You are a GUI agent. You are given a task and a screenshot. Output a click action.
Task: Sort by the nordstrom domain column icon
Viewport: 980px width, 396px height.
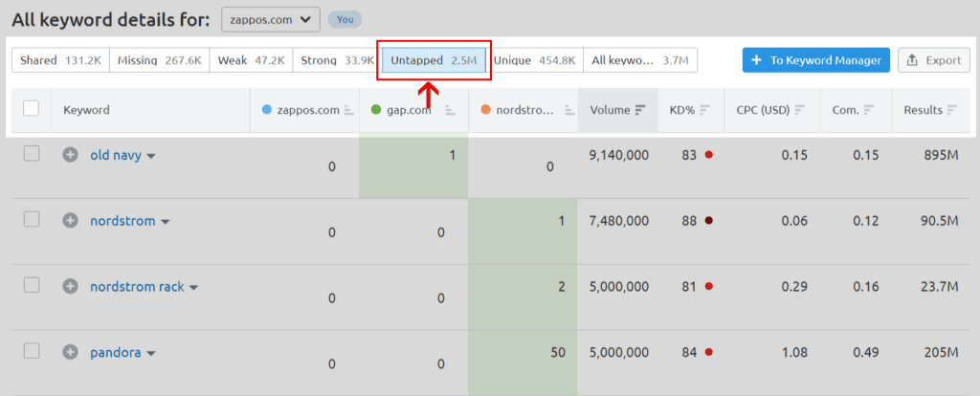568,110
